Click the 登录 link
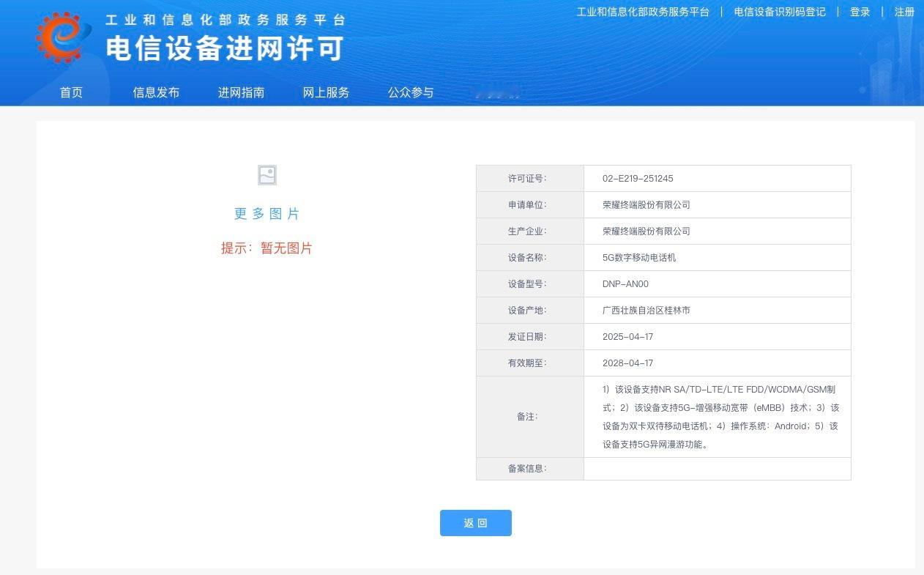The height and width of the screenshot is (575, 924). pos(860,12)
